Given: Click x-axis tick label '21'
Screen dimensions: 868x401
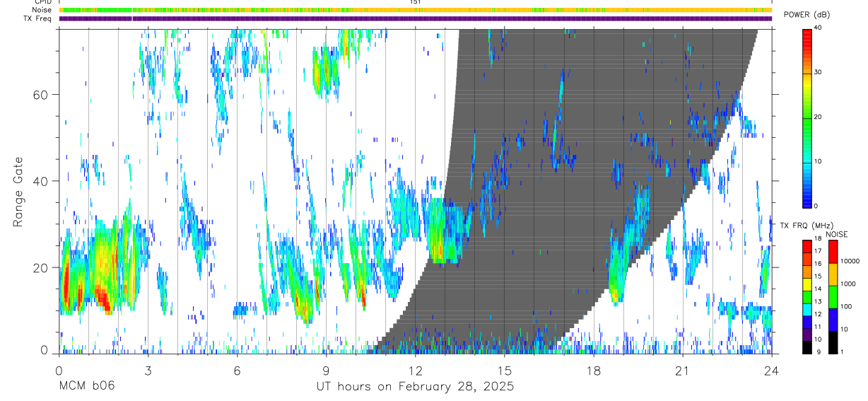Looking at the screenshot, I should tap(682, 369).
